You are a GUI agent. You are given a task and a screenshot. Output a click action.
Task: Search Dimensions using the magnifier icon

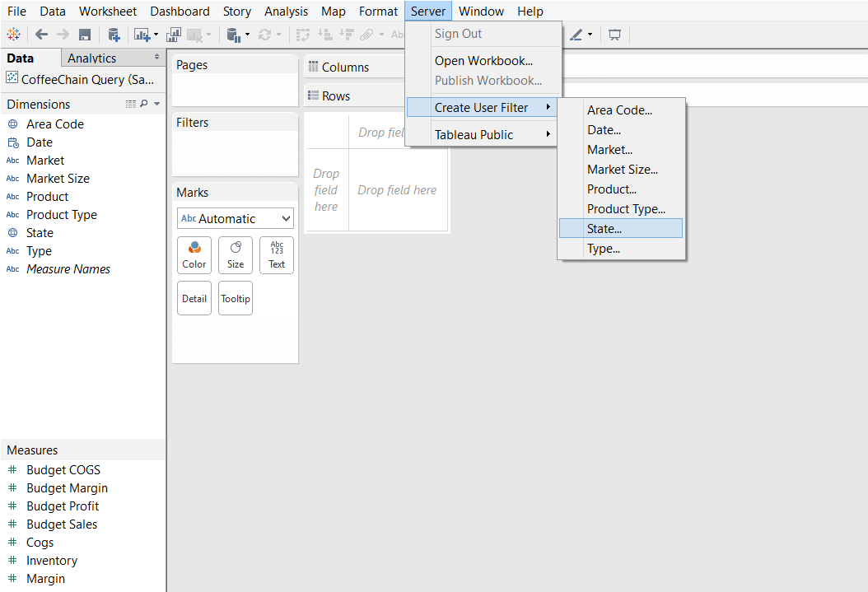coord(144,104)
